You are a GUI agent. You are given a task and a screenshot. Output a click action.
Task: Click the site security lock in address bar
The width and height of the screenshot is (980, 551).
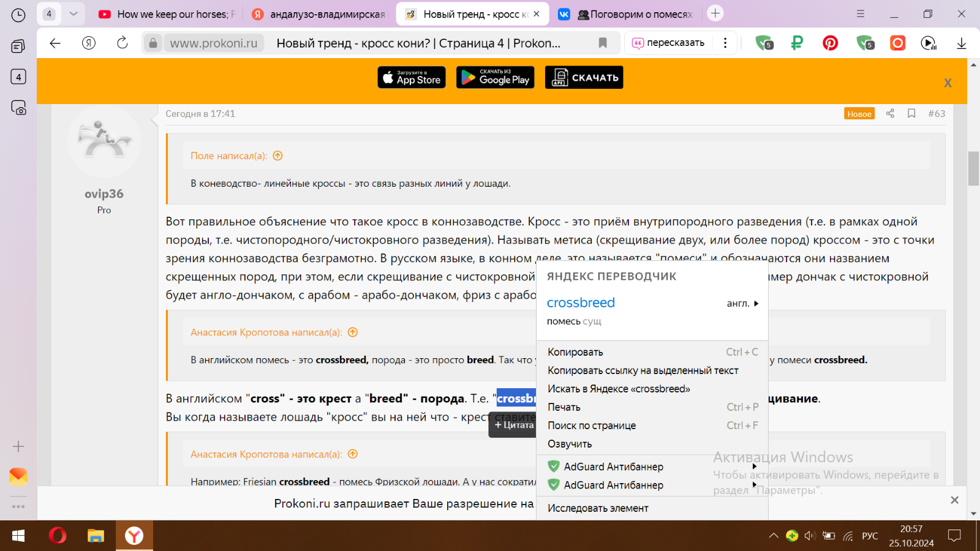(152, 43)
